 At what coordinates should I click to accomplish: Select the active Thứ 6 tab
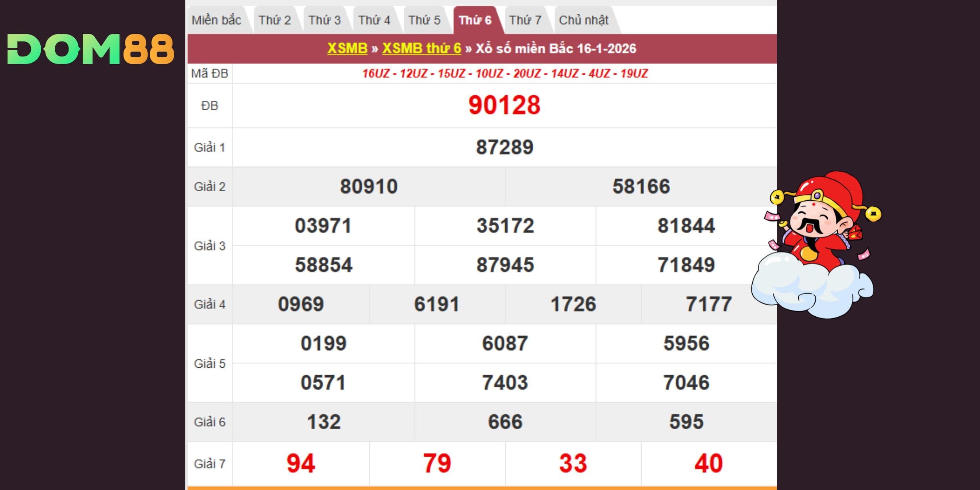click(475, 20)
